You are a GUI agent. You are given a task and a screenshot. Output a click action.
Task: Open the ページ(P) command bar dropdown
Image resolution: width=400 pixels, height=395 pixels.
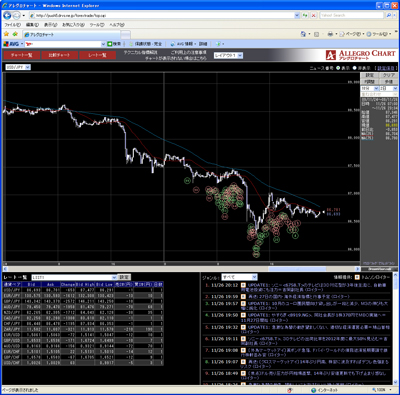352,34
